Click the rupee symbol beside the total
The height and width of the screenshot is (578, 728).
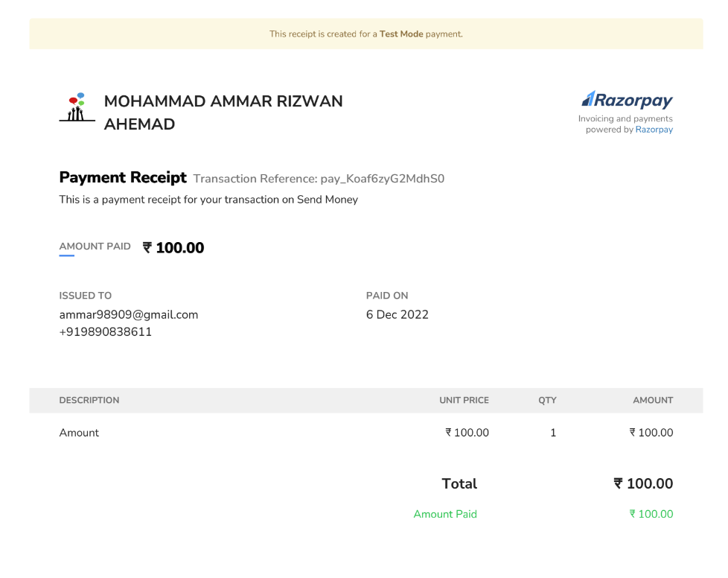(617, 483)
